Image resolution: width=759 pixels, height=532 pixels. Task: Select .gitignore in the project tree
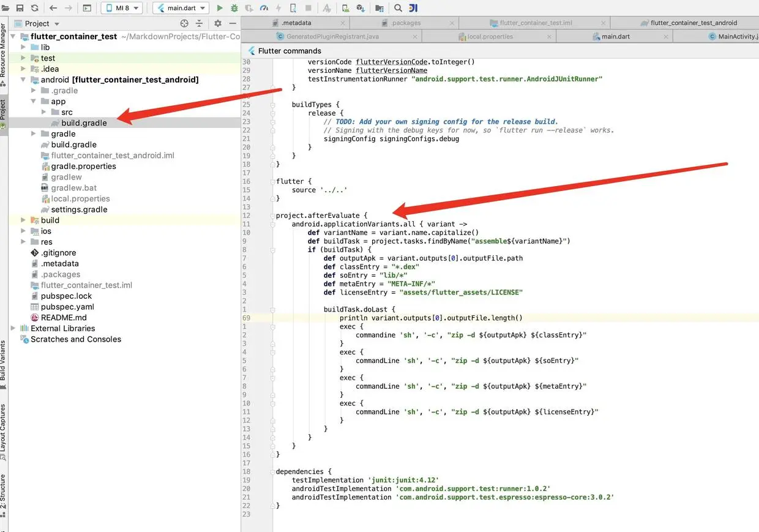tap(59, 252)
